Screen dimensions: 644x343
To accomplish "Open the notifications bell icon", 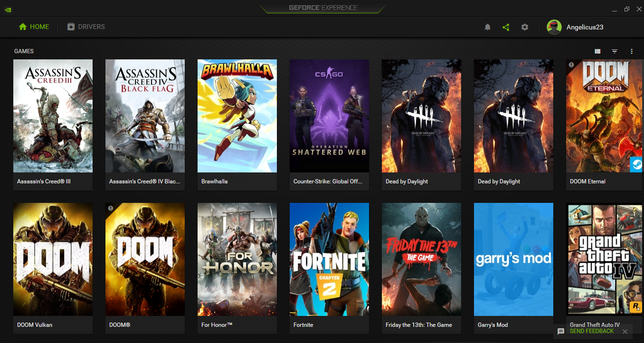I will coord(487,27).
